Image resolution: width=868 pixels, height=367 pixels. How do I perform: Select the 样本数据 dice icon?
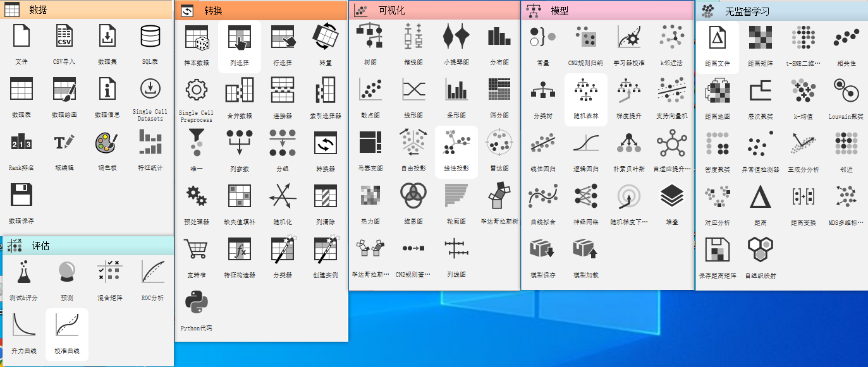197,37
